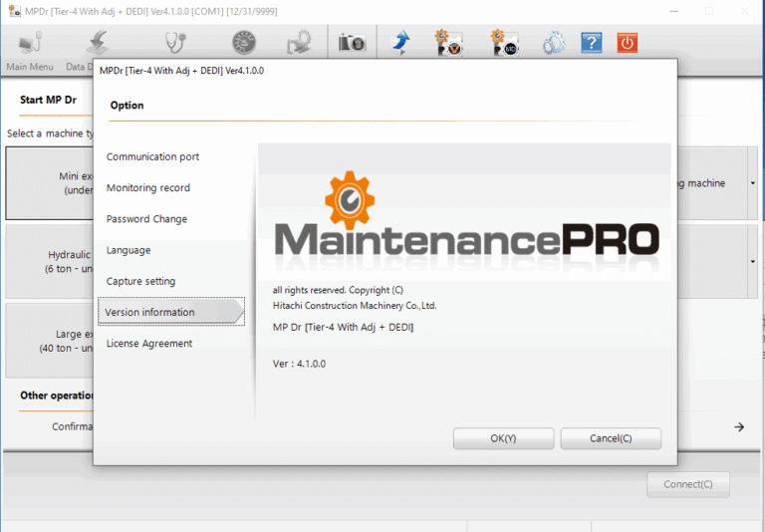765x532 pixels.
Task: Confirm with the OK(Y) button
Action: (x=503, y=438)
